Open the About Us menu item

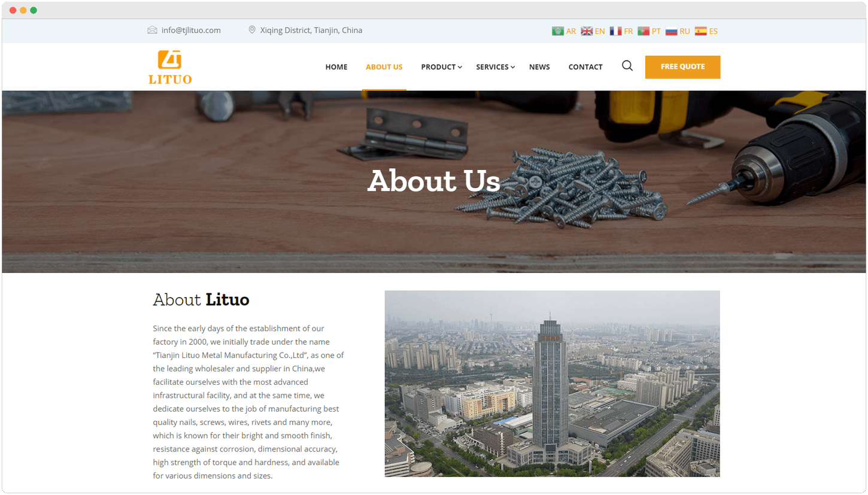point(384,67)
